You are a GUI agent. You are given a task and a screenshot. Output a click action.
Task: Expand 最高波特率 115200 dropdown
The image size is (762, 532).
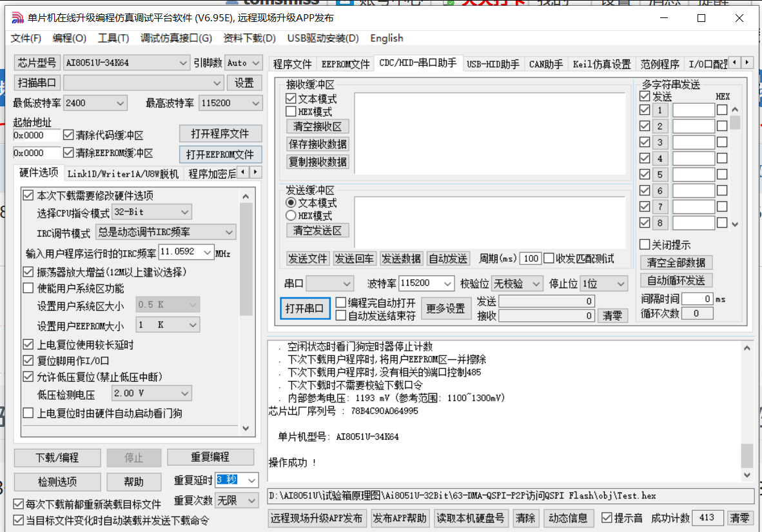[x=256, y=103]
